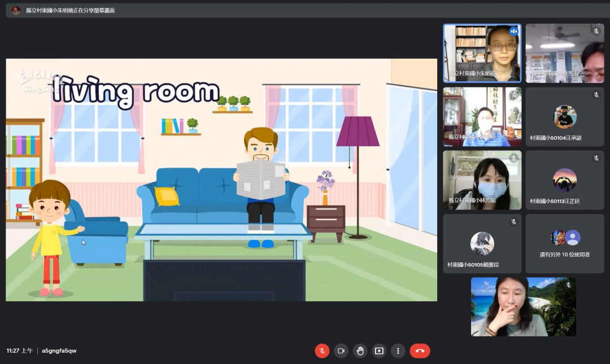Raise hand using the hand icon
The width and height of the screenshot is (610, 364).
point(360,351)
